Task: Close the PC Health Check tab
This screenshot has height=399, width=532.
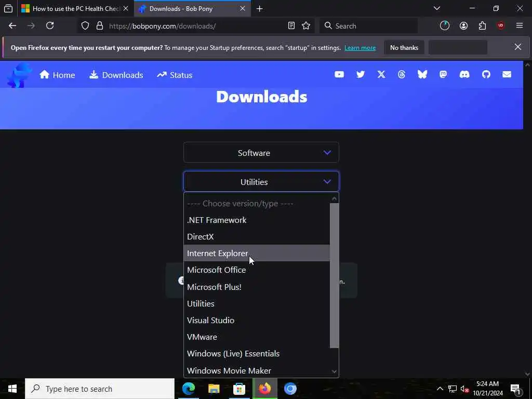Action: click(x=126, y=8)
